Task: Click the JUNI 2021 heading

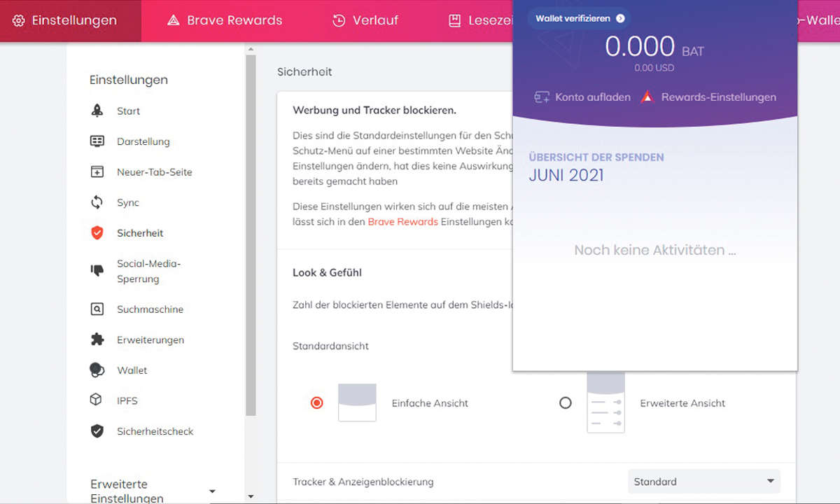Action: point(566,175)
